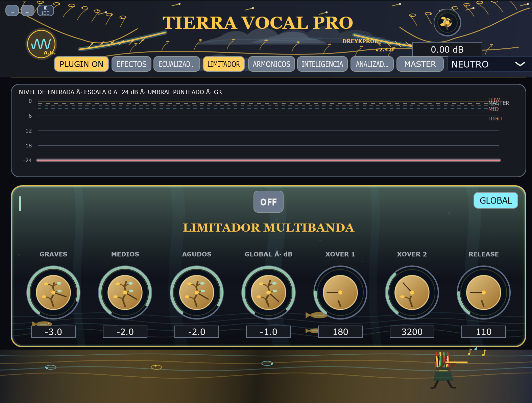The width and height of the screenshot is (532, 403).
Task: Click the RELEASE value field showing 110
Action: pos(484,332)
